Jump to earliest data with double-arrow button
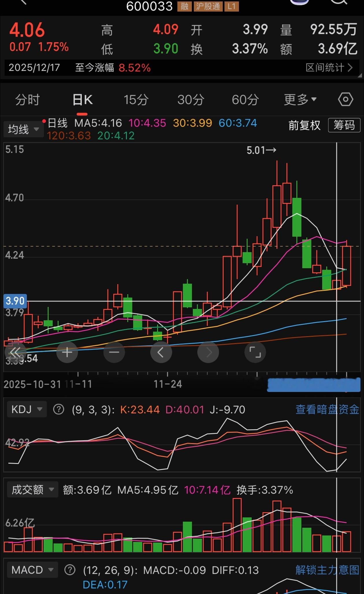The height and width of the screenshot is (594, 364). pyautogui.click(x=16, y=352)
